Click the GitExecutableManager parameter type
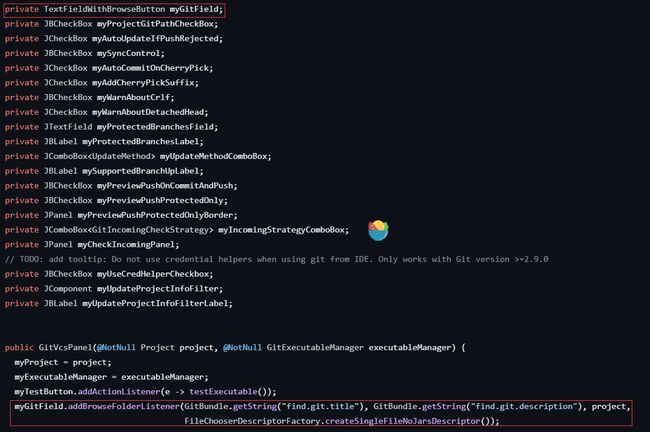Viewport: 650px width, 432px height. pyautogui.click(x=315, y=347)
